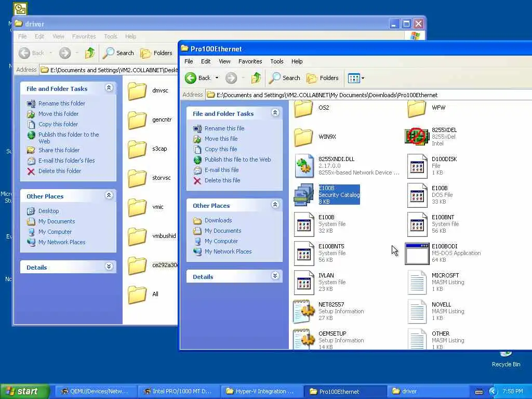Viewport: 532px width, 399px height.
Task: Select E100BODI MS-DOS Application icon
Action: [x=417, y=254]
